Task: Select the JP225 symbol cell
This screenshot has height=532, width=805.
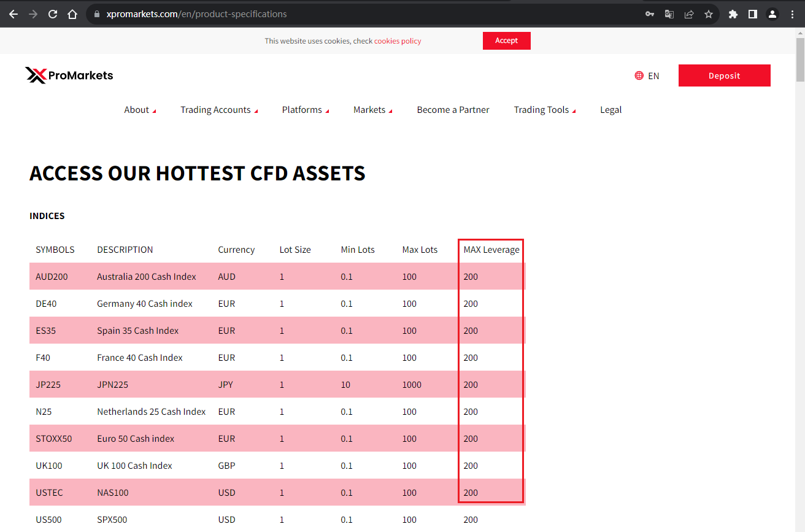Action: pyautogui.click(x=48, y=385)
